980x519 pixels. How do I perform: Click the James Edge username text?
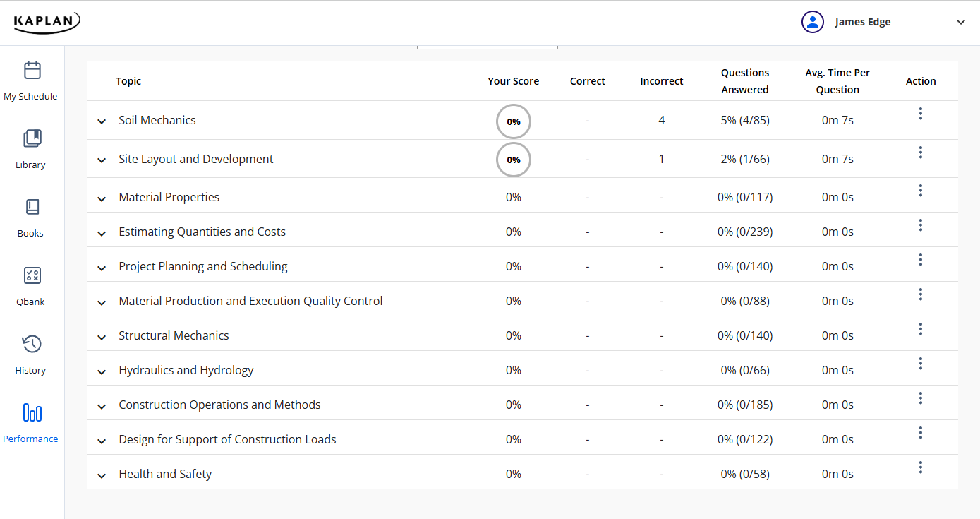point(863,22)
